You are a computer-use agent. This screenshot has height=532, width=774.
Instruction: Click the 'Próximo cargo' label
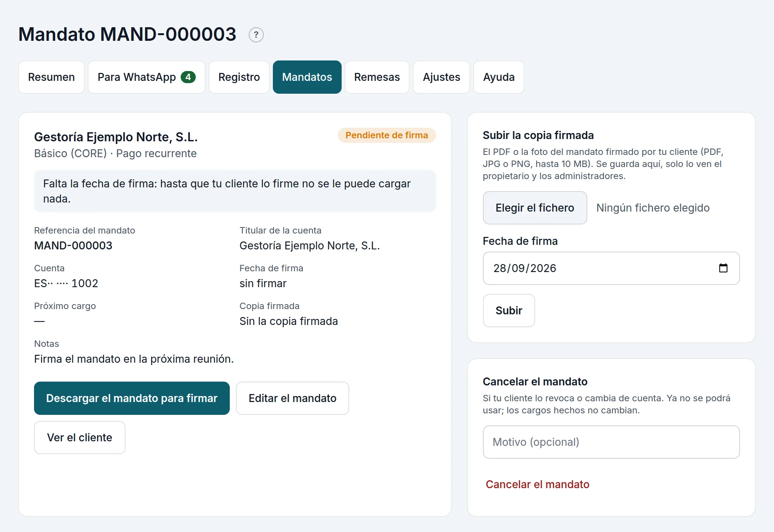65,306
